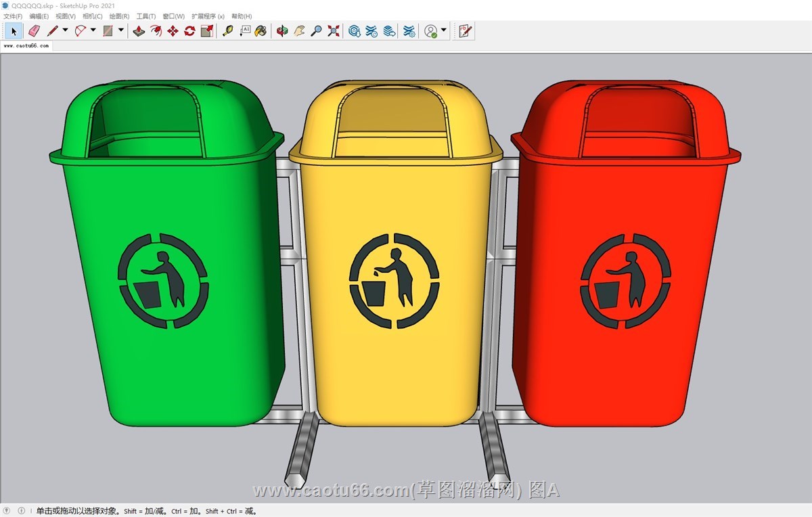Activate the Move tool
Viewport: 812px width, 517px height.
pos(173,30)
